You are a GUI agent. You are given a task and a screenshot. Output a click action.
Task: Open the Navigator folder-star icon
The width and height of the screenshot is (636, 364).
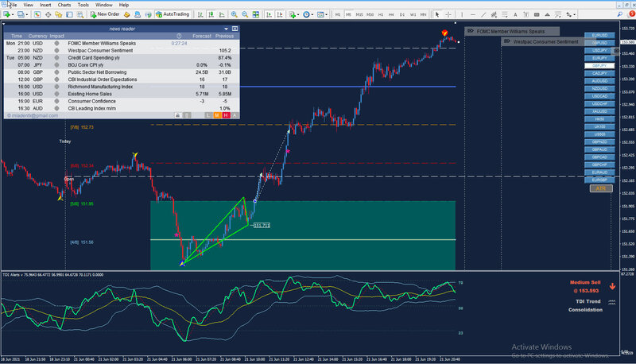point(58,14)
